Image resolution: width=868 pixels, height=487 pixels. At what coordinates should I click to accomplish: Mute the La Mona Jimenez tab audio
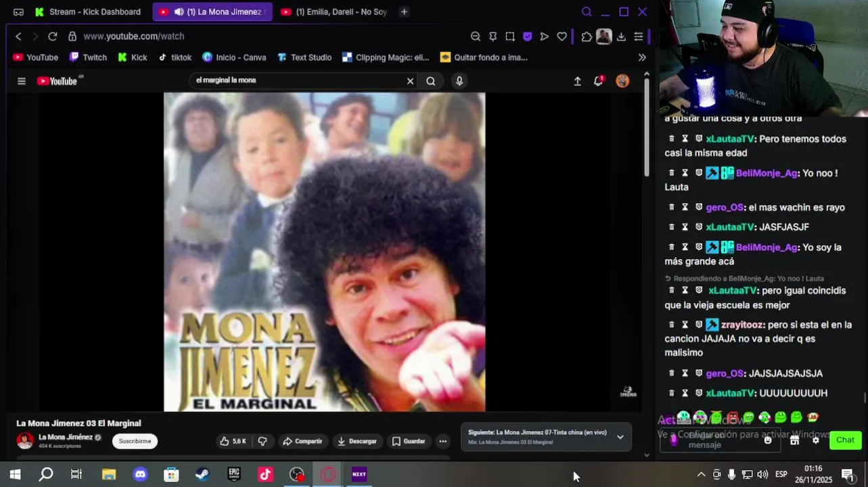pos(179,11)
